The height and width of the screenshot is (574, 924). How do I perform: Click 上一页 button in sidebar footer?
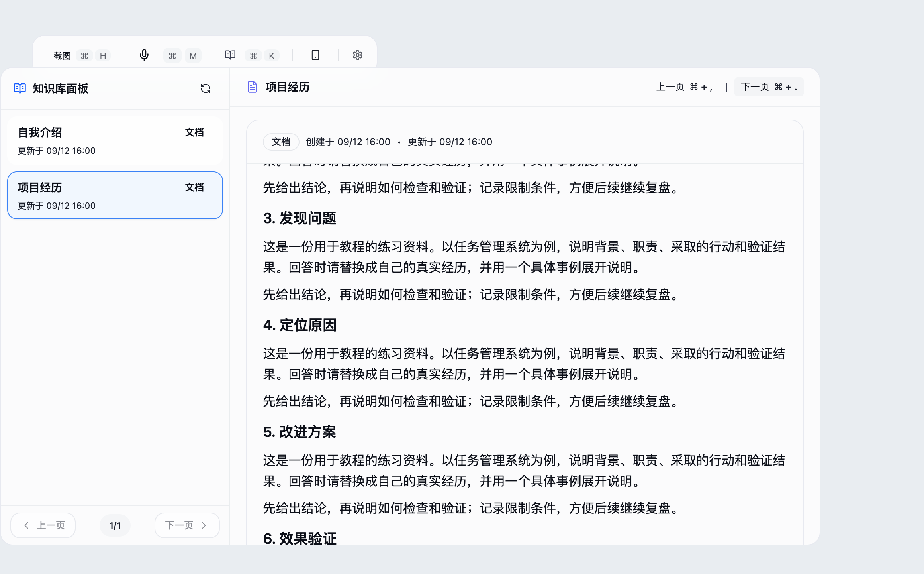(x=43, y=525)
